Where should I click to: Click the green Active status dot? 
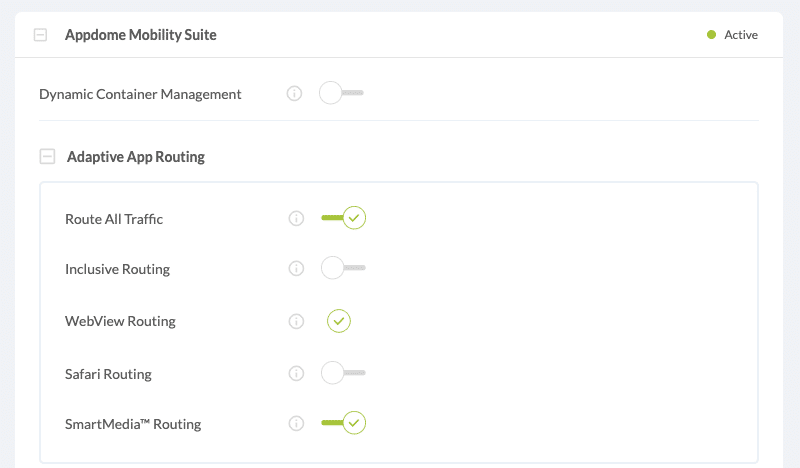pos(711,35)
